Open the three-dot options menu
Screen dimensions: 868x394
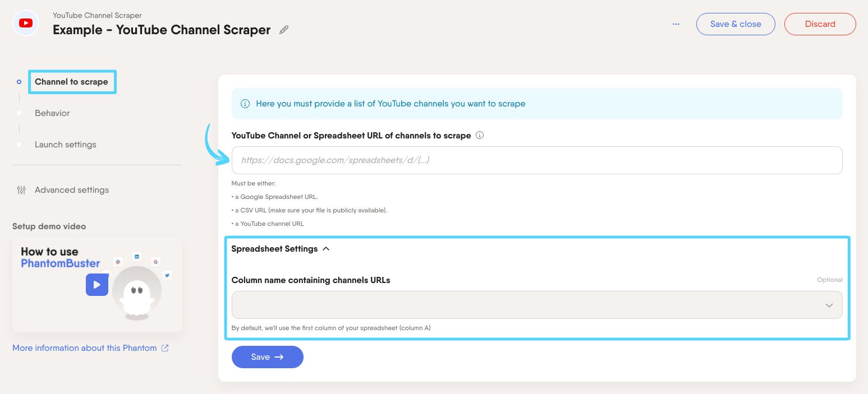click(x=676, y=24)
